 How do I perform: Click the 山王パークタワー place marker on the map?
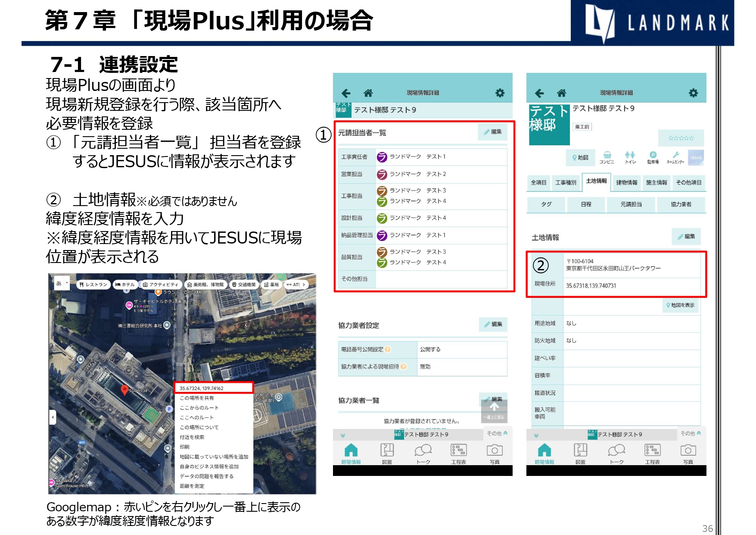click(x=81, y=359)
